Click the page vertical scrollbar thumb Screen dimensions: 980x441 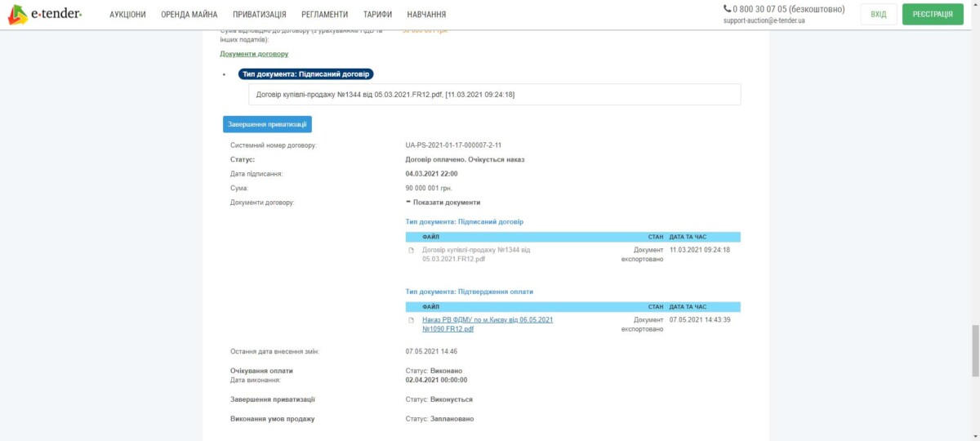point(974,350)
